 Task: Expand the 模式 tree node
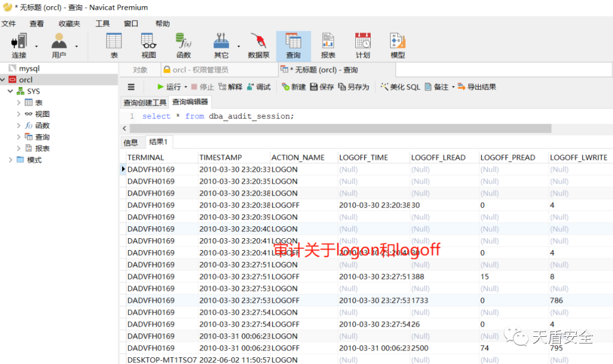coord(10,160)
